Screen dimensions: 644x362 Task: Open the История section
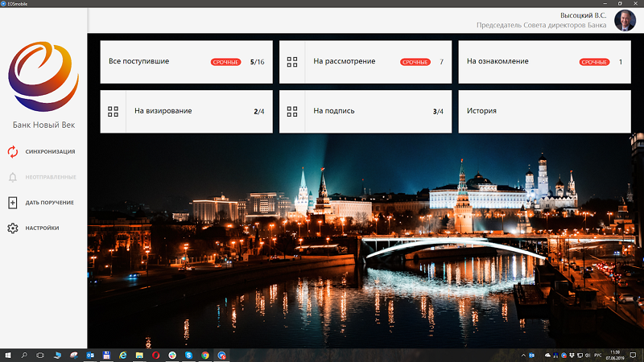(545, 111)
